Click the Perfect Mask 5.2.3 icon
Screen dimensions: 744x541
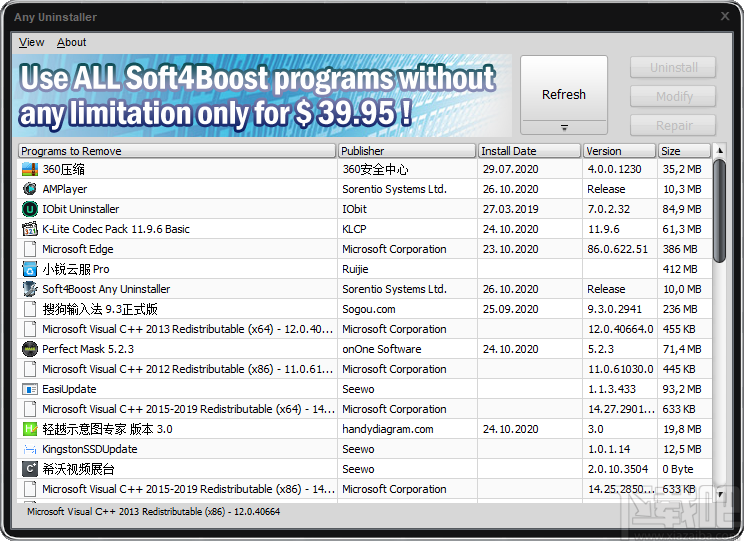point(30,349)
